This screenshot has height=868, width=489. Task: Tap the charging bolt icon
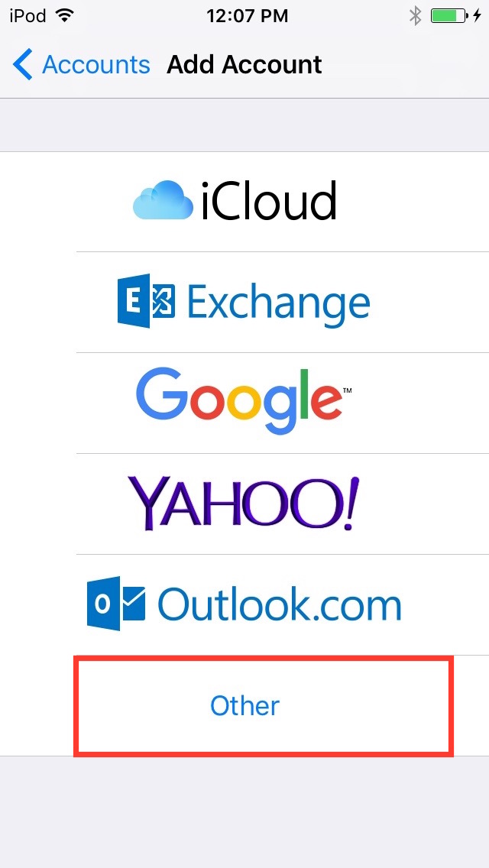(x=478, y=16)
